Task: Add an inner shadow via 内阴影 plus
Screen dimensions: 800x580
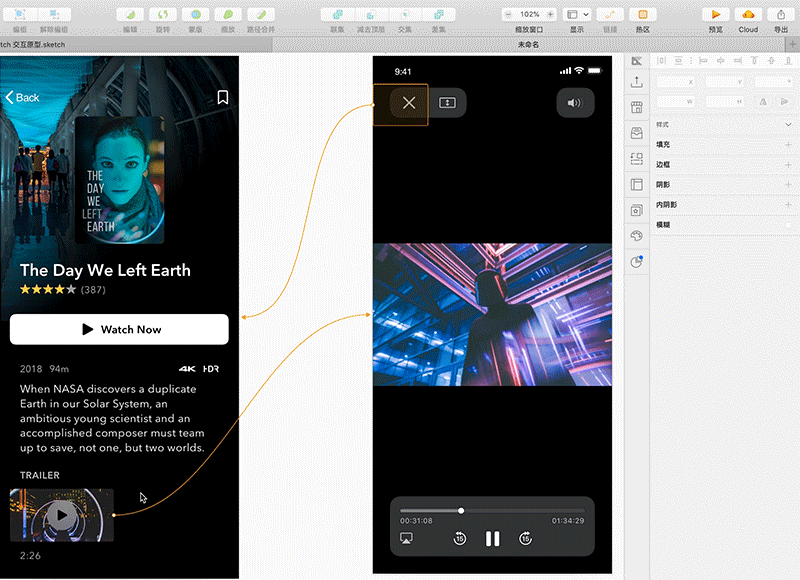Action: [788, 204]
